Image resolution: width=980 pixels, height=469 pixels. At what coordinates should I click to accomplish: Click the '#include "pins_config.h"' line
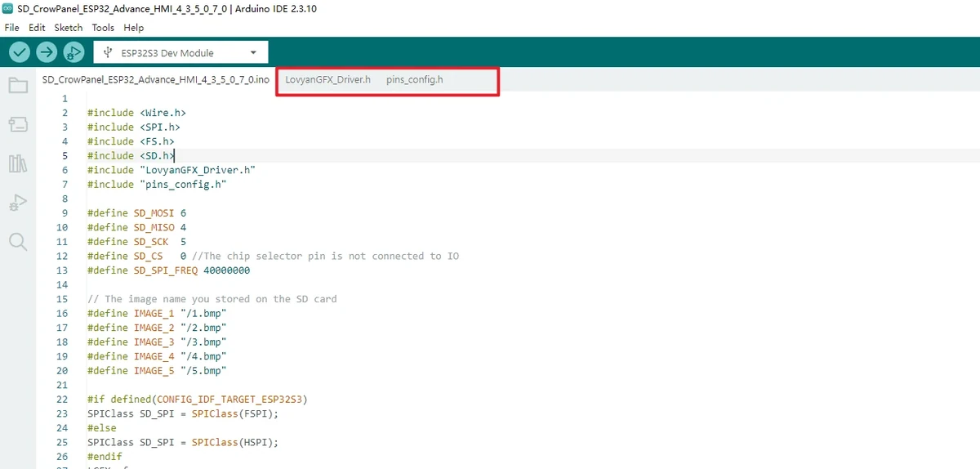click(x=157, y=185)
